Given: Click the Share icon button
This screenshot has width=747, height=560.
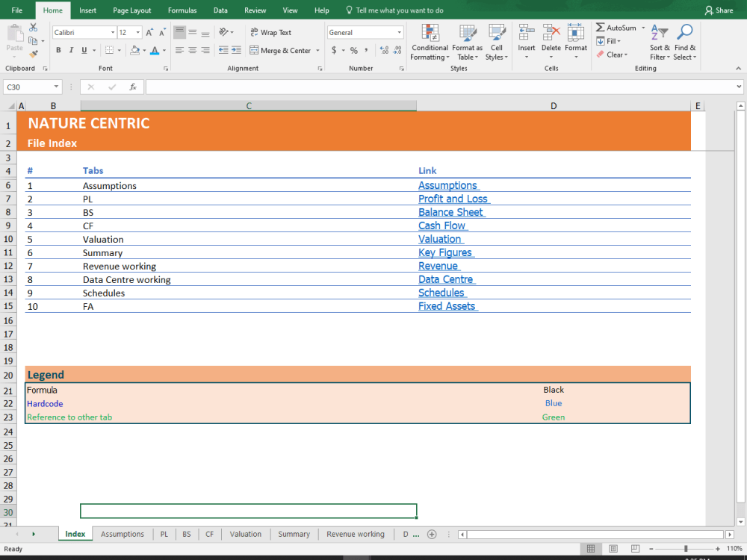Looking at the screenshot, I should click(719, 10).
